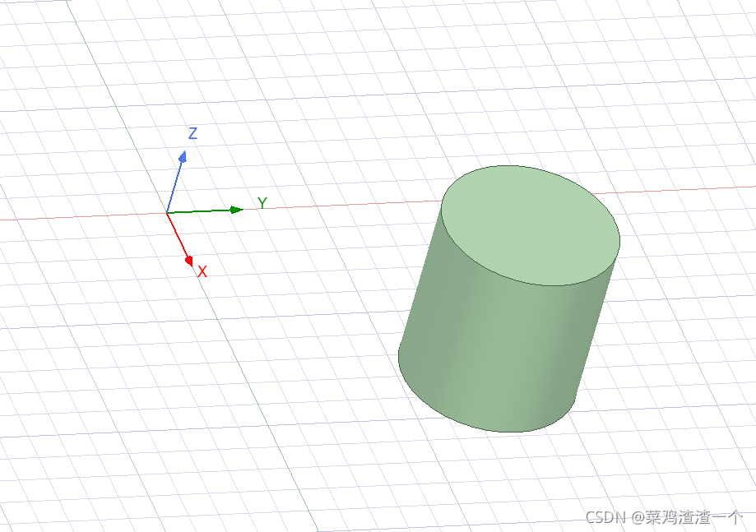Click the blue Z axis arrow
The image size is (756, 532).
click(x=175, y=182)
